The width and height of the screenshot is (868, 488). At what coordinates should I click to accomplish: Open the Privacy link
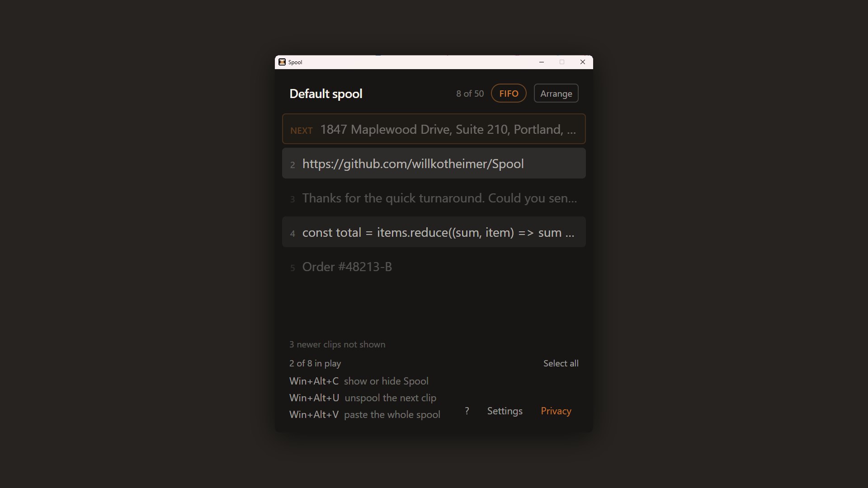pos(556,411)
